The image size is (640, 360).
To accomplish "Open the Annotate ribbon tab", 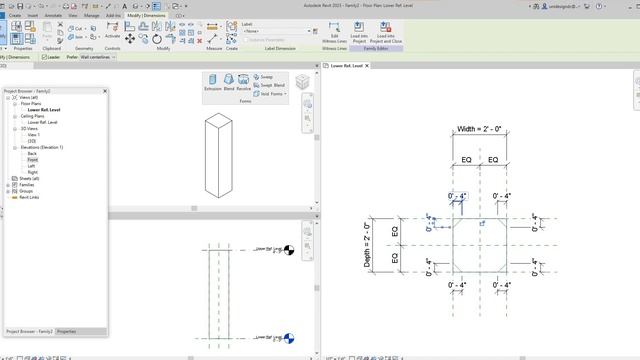I will [x=53, y=16].
